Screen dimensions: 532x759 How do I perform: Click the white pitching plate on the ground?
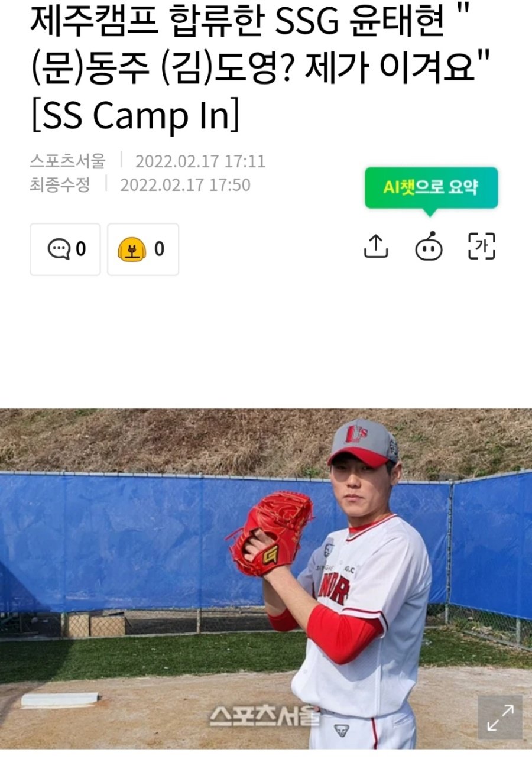(60, 699)
